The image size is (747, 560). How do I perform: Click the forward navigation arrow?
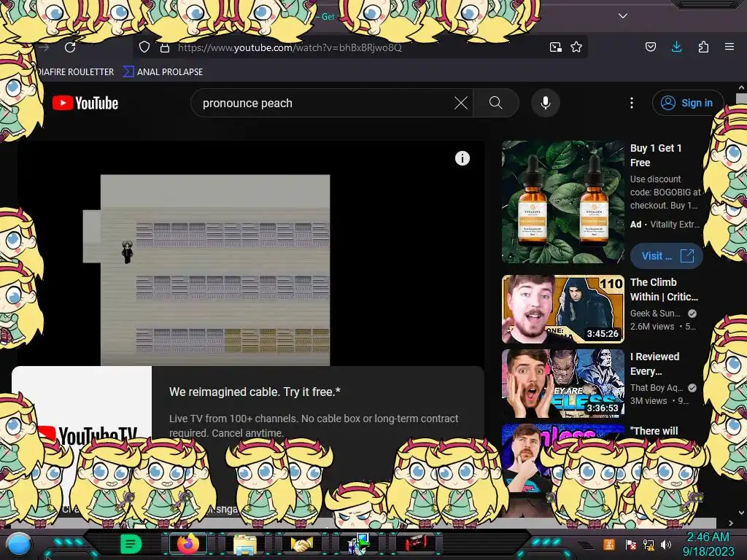[x=44, y=47]
